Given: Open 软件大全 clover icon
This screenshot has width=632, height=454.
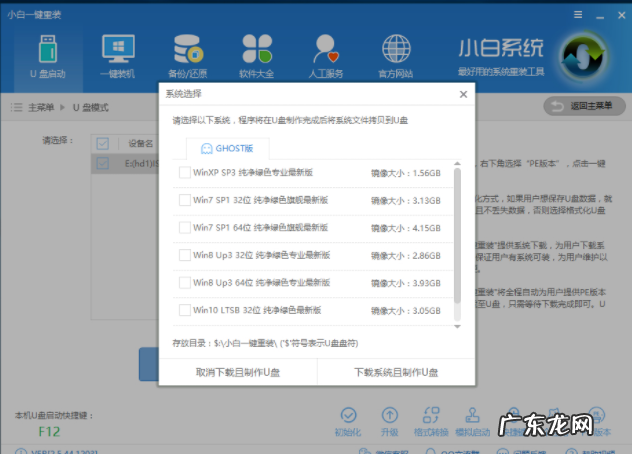Looking at the screenshot, I should pos(257,56).
